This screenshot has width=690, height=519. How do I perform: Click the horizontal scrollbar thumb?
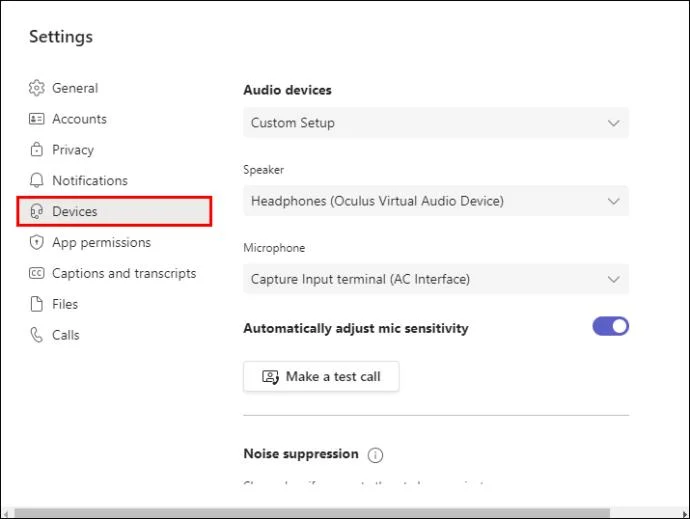click(312, 513)
